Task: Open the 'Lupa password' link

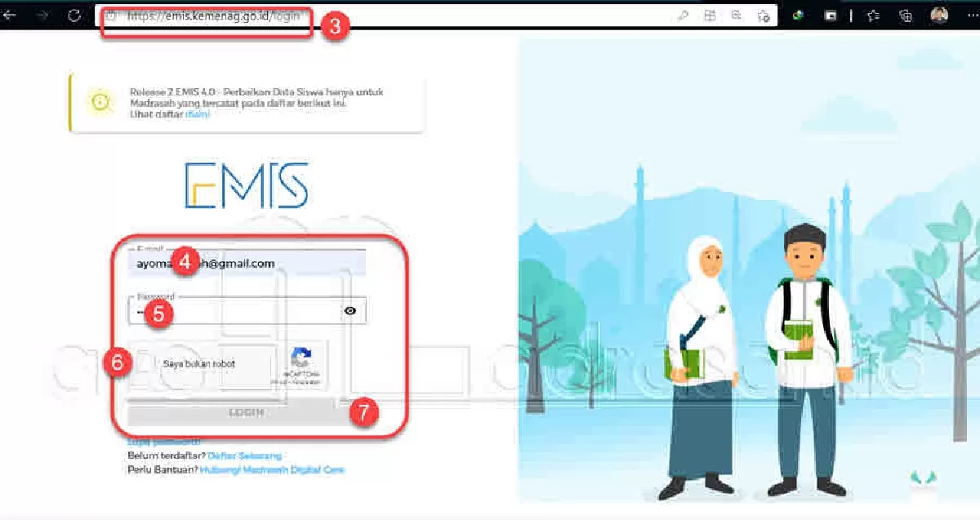Action: pyautogui.click(x=163, y=442)
